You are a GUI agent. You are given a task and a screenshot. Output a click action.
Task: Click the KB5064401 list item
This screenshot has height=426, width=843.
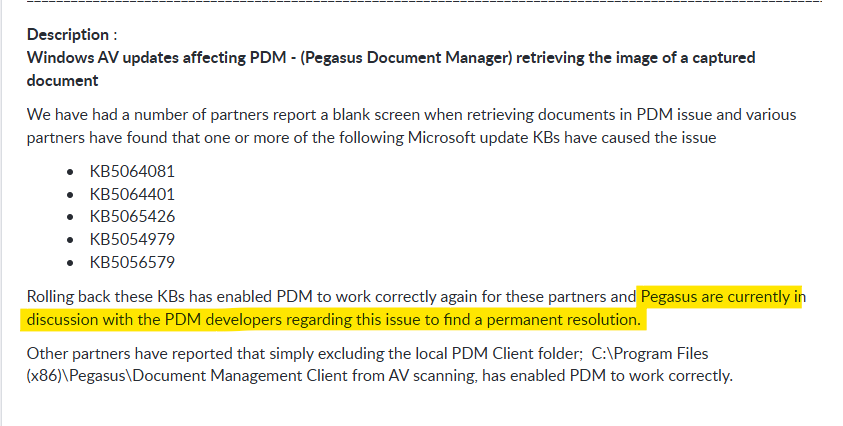pos(132,194)
